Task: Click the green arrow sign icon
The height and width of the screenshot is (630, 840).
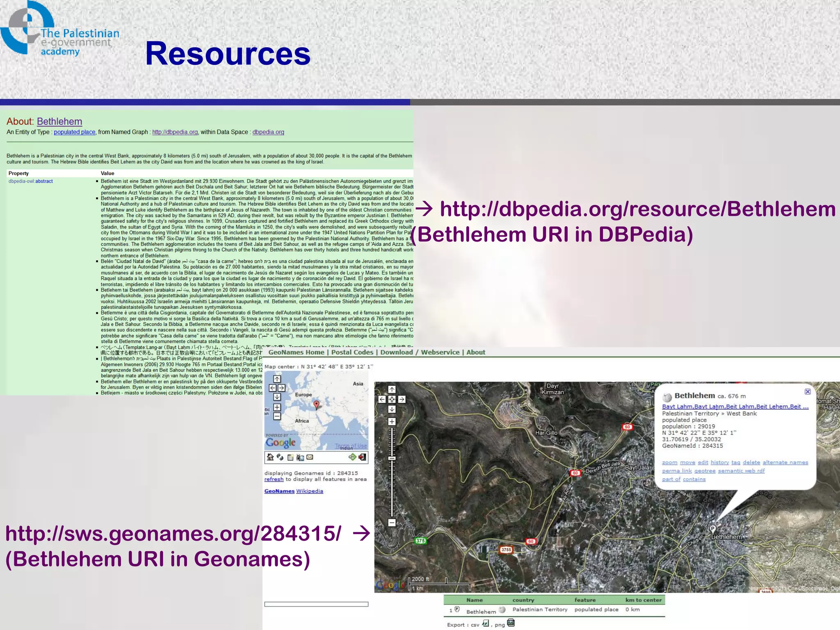Action: point(353,457)
